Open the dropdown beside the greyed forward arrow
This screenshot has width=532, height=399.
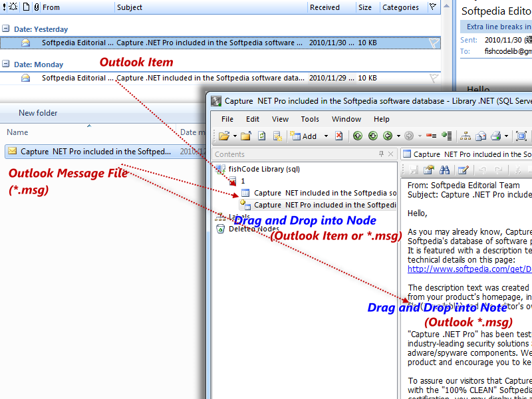420,136
